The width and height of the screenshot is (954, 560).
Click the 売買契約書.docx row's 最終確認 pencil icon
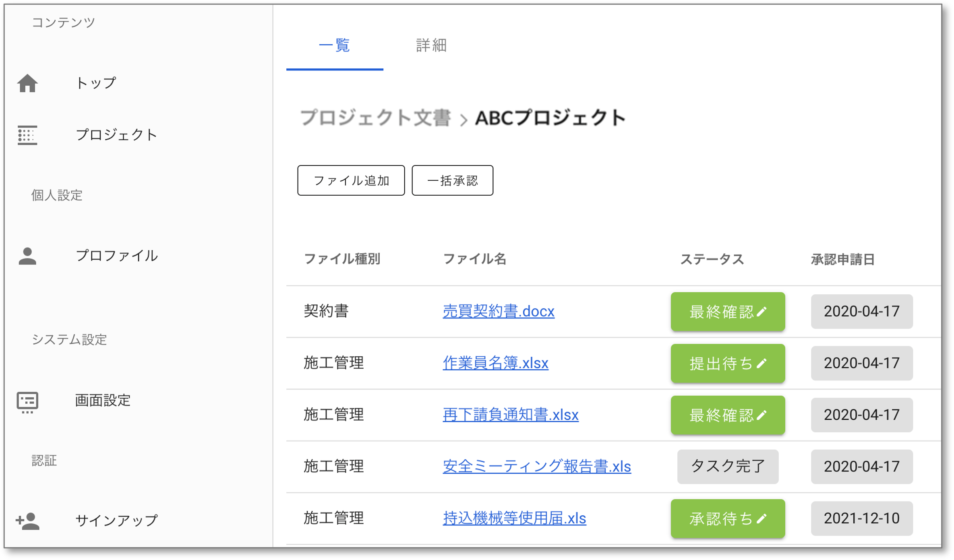pos(762,312)
